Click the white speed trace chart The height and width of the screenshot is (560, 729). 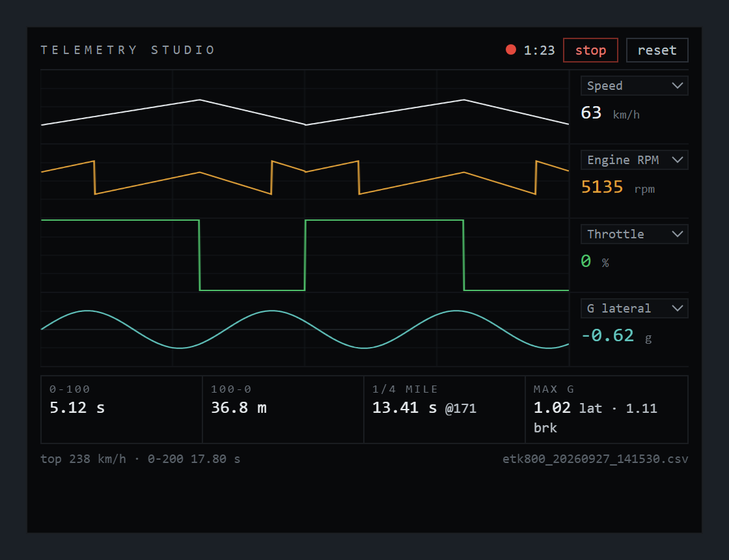pos(305,107)
